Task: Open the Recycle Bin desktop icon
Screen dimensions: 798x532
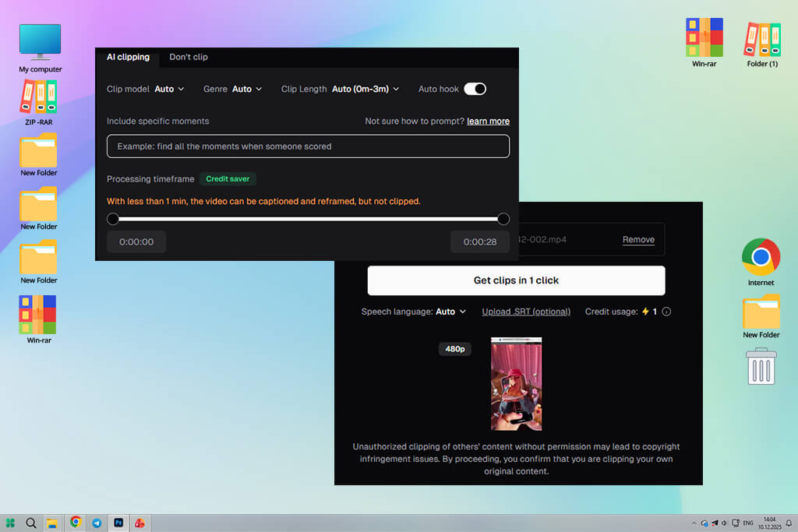Action: tap(761, 366)
